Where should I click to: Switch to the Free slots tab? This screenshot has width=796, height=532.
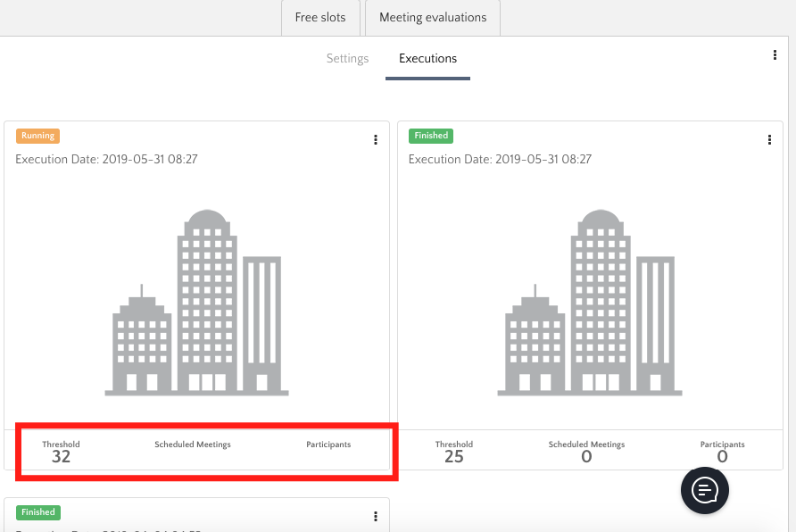(x=320, y=18)
